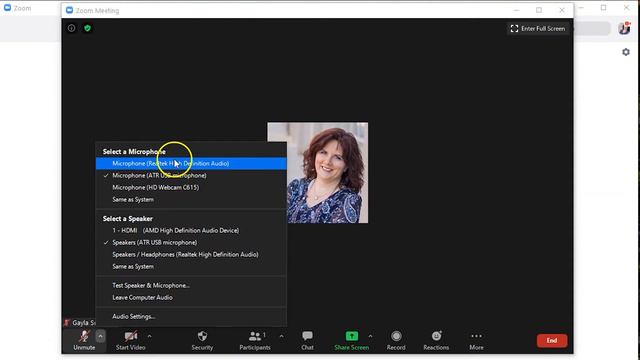This screenshot has width=640, height=360.
Task: Open the More options menu
Action: [x=476, y=340]
